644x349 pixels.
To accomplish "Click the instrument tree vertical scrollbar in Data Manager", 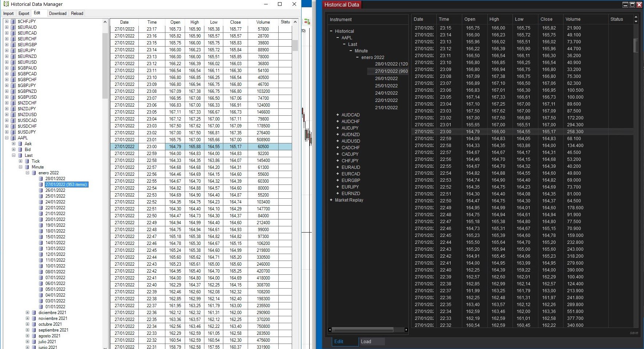I will click(105, 66).
